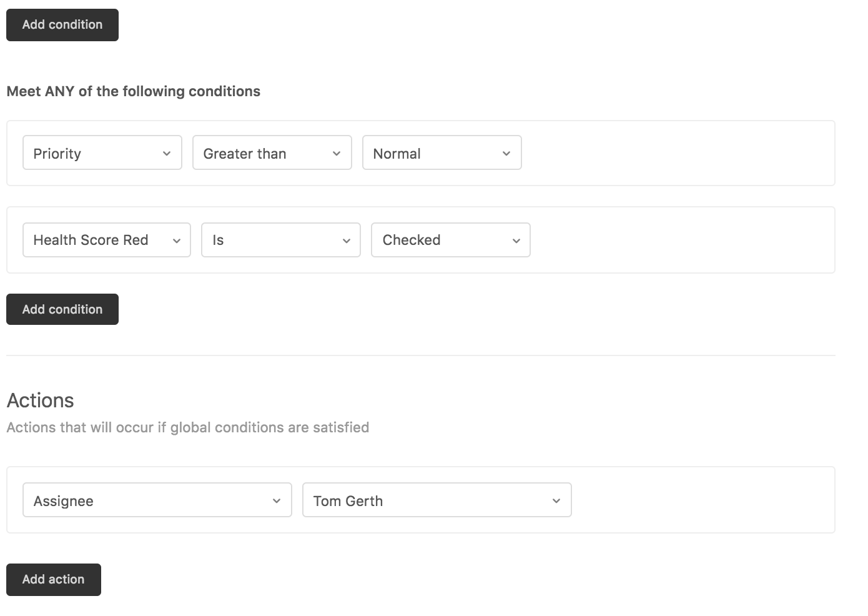The height and width of the screenshot is (616, 868).
Task: Click the chevron arrow in the Priority field
Action: click(x=167, y=154)
